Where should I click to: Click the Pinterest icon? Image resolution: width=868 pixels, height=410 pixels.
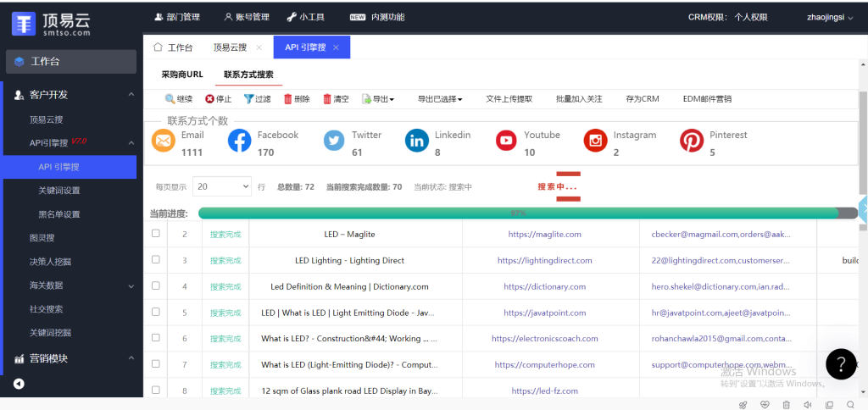(x=692, y=141)
